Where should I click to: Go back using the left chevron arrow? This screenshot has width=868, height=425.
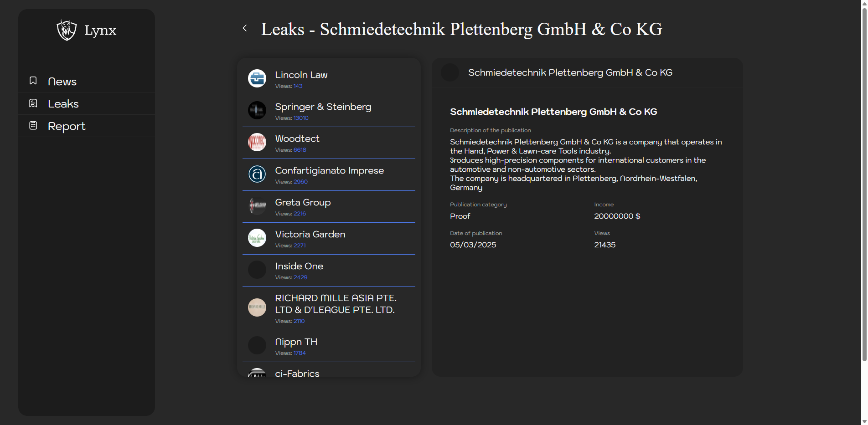pos(245,28)
